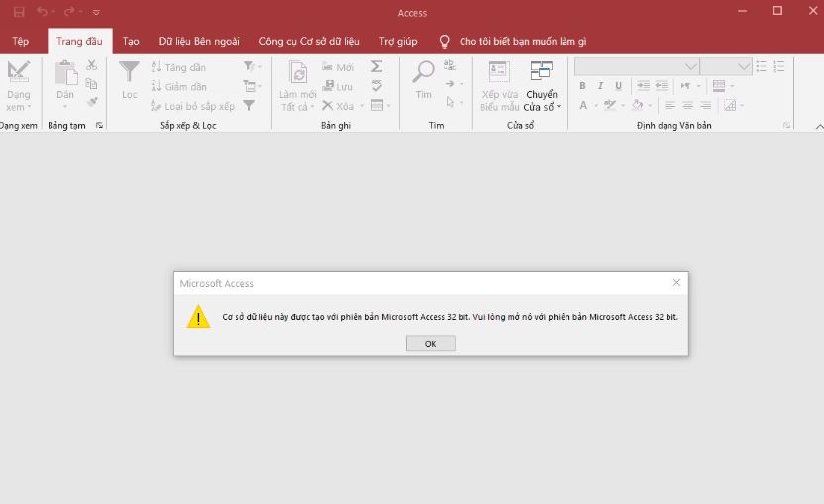The image size is (824, 504).
Task: Click the Tìm magnifying glass icon
Action: click(x=423, y=72)
